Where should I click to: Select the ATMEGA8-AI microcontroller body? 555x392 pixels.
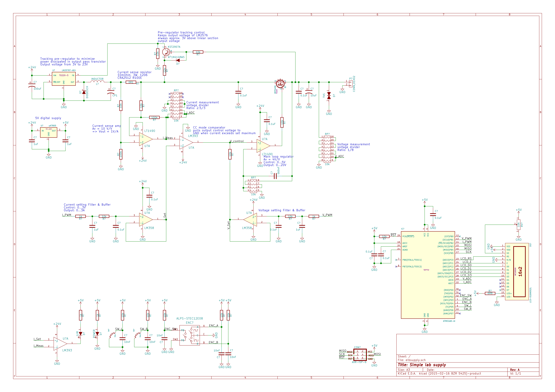(428, 275)
